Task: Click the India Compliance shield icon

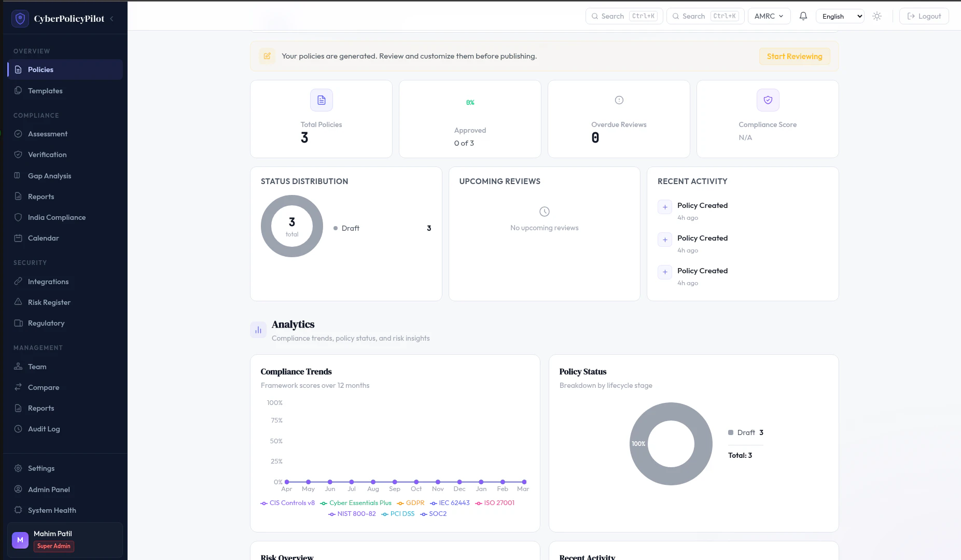Action: (x=18, y=217)
